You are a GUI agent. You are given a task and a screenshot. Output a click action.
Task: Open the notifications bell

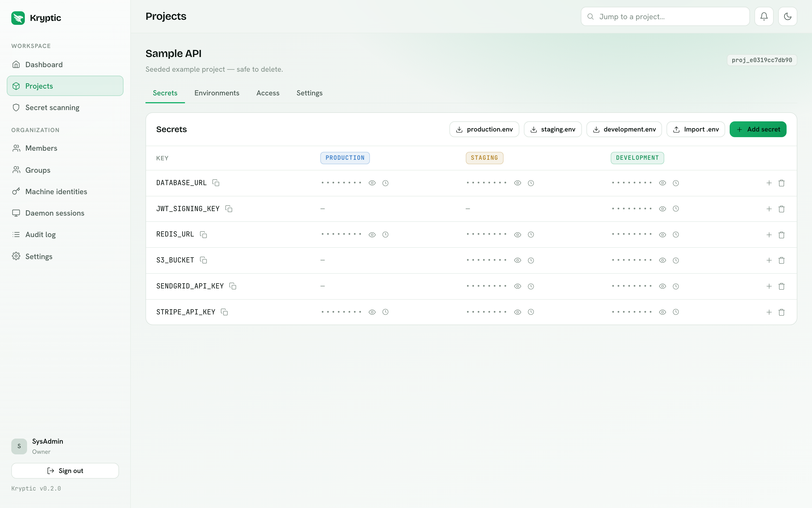coord(764,16)
